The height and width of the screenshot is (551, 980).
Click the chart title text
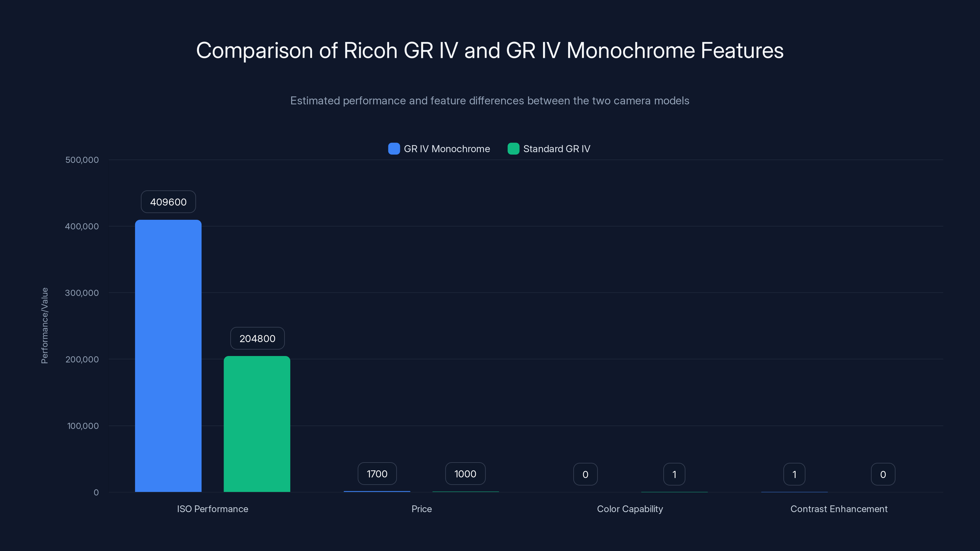click(x=490, y=50)
